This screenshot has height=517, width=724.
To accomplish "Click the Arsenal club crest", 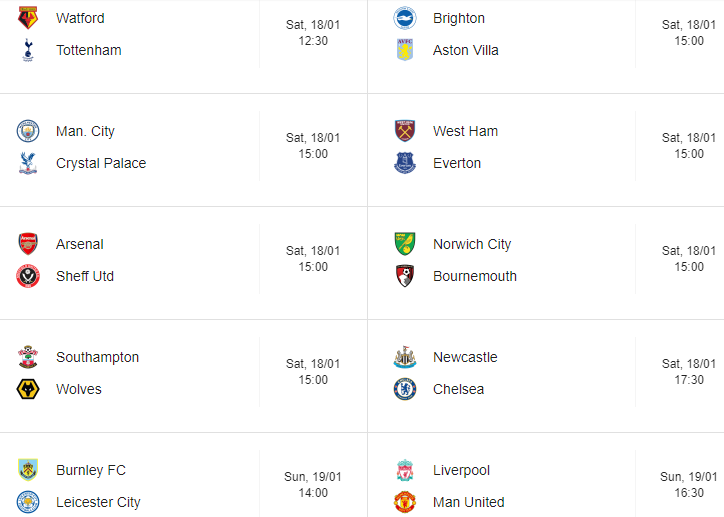I will [28, 244].
